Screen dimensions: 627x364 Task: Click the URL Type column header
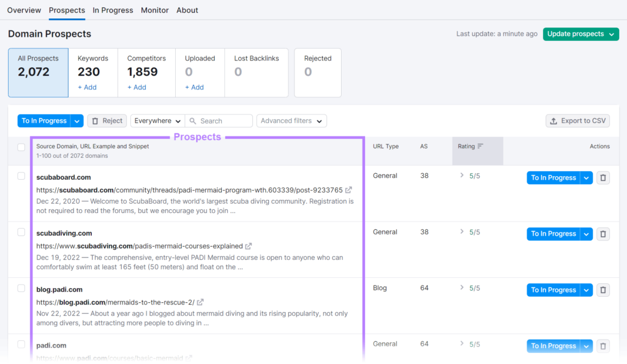tap(386, 146)
